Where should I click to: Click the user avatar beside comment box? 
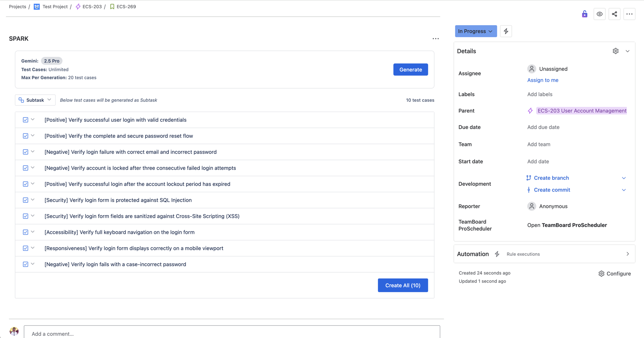(x=14, y=331)
